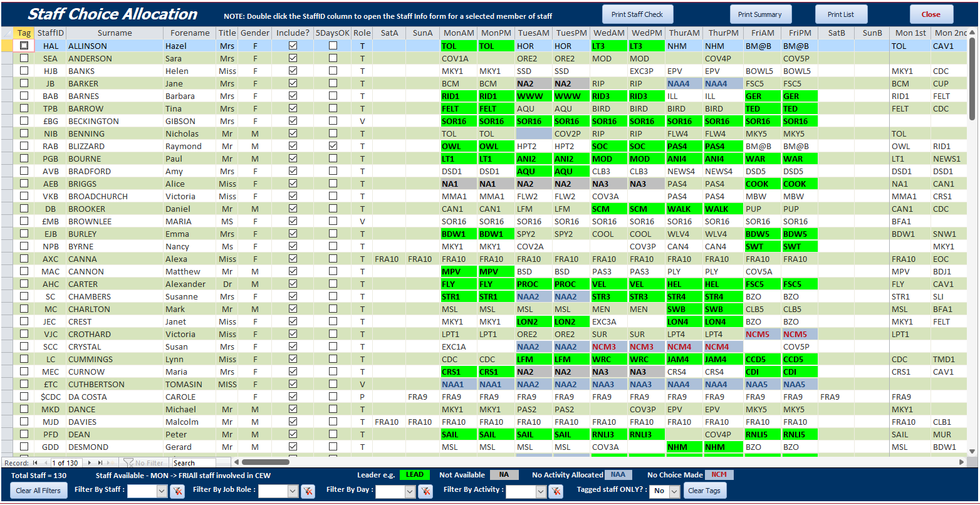This screenshot has width=980, height=505.
Task: Select the Role column header
Action: (362, 33)
